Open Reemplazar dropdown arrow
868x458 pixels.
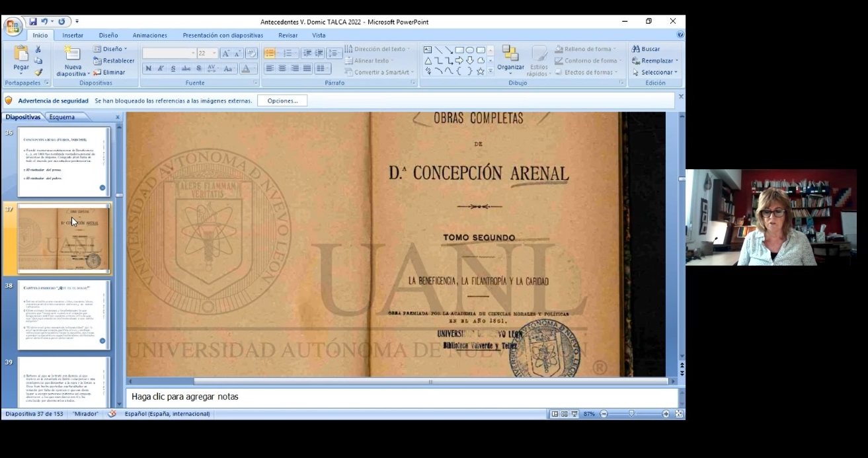click(677, 61)
